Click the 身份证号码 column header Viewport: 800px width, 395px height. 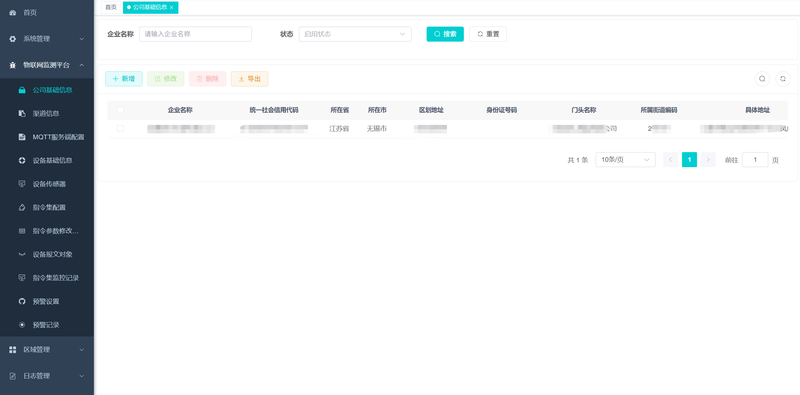(x=502, y=110)
